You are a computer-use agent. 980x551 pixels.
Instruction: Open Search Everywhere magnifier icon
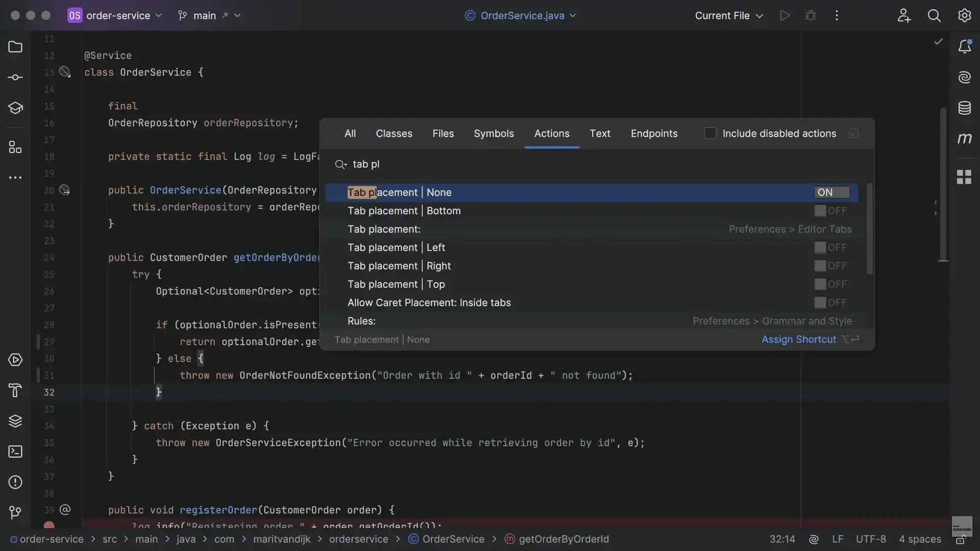934,15
